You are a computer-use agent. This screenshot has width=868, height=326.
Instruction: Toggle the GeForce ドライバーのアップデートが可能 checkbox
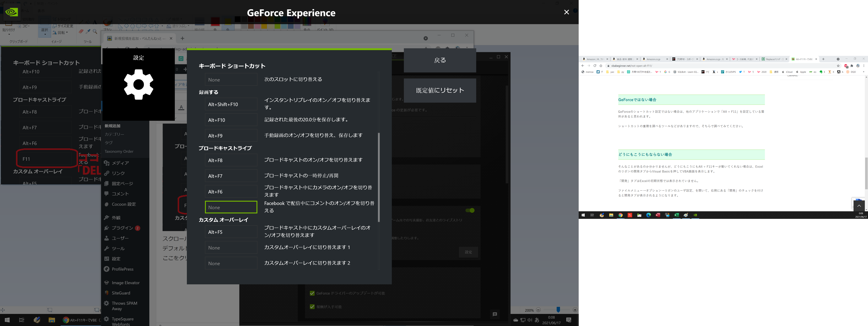tap(312, 293)
